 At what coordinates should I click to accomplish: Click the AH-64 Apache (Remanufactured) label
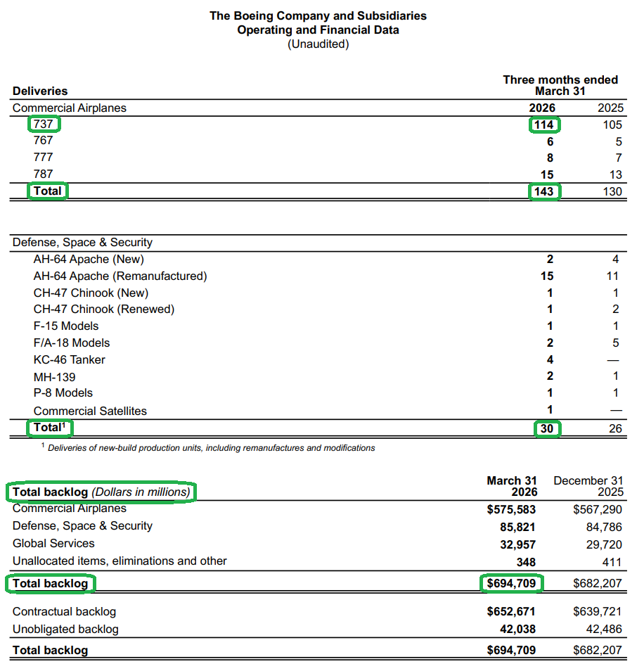point(120,276)
